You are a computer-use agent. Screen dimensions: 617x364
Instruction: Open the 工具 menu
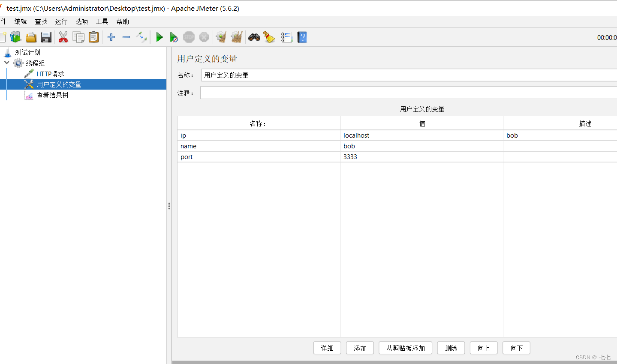coord(102,21)
